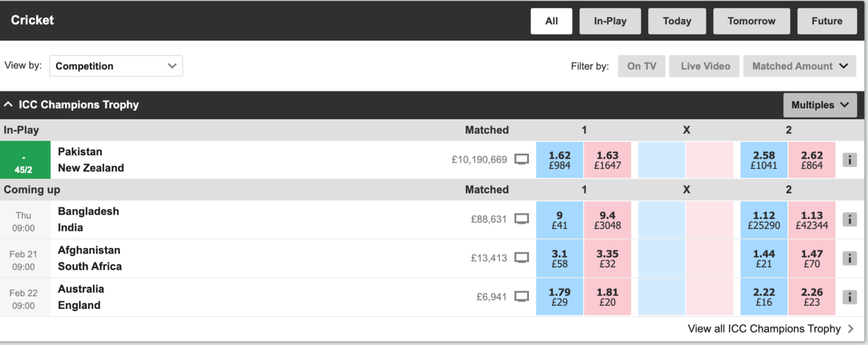This screenshot has width=868, height=345.
Task: Back Pakistan at odds 1.62
Action: [x=559, y=160]
